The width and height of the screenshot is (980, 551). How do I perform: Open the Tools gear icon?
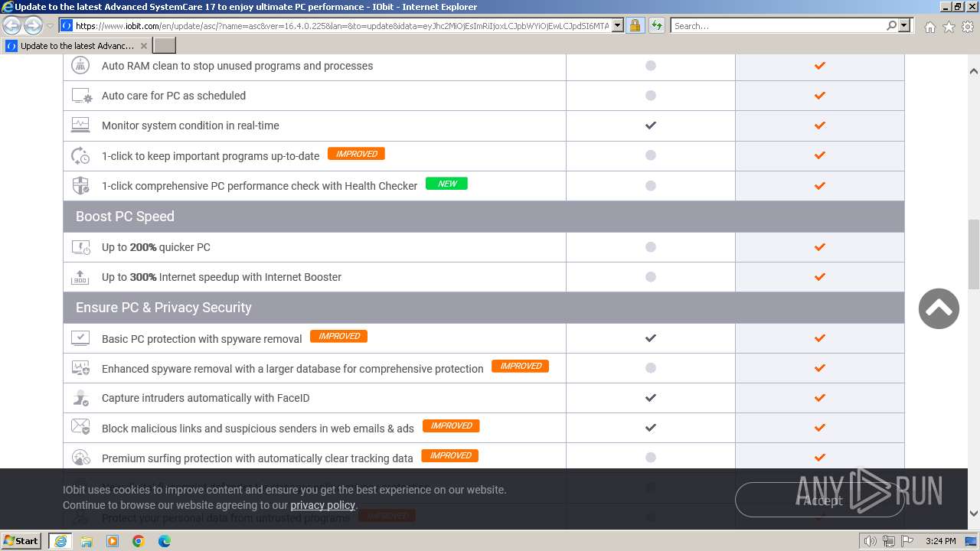click(x=968, y=27)
